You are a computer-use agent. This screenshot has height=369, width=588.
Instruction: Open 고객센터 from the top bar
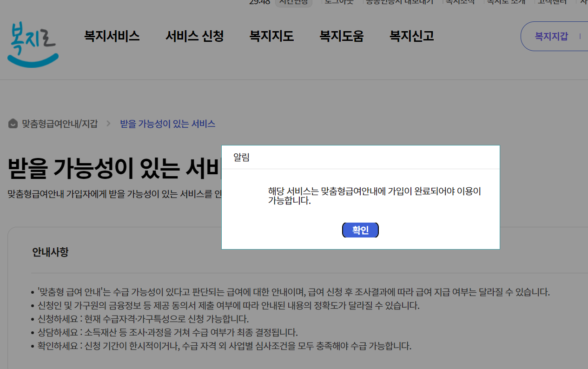551,2
